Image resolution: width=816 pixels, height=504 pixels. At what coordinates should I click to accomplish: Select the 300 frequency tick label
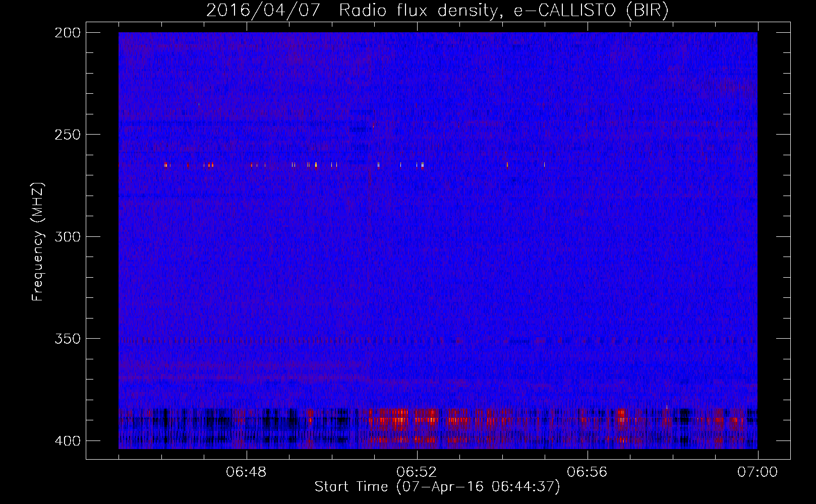point(67,236)
